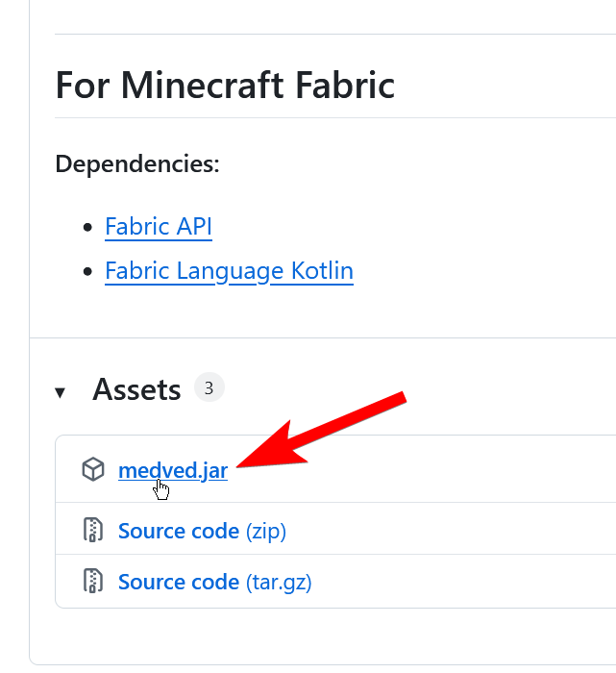This screenshot has height=673, width=616.
Task: Download Source code as zip
Action: (x=202, y=531)
